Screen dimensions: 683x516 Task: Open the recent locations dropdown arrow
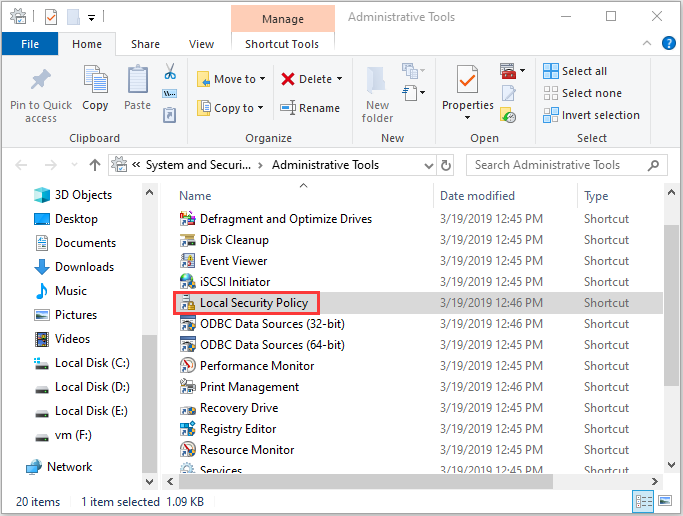point(74,165)
